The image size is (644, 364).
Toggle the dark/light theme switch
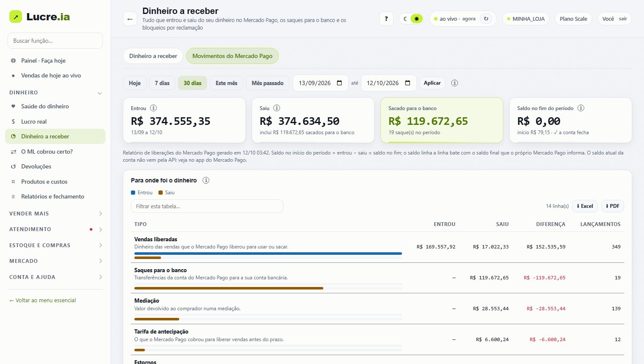click(x=411, y=19)
